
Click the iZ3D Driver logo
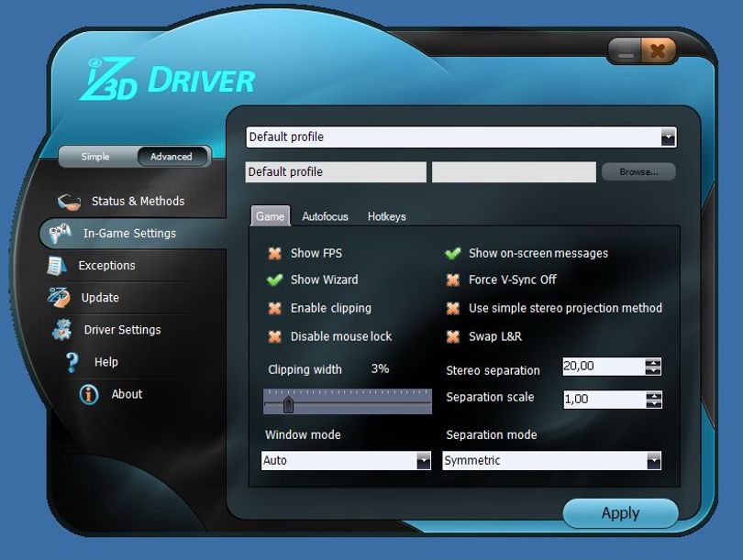click(167, 79)
